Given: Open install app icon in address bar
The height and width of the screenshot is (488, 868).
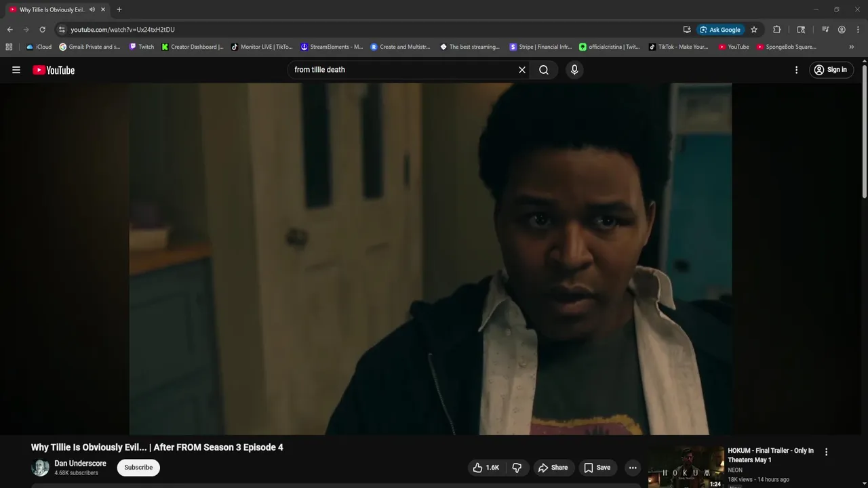Looking at the screenshot, I should (687, 30).
